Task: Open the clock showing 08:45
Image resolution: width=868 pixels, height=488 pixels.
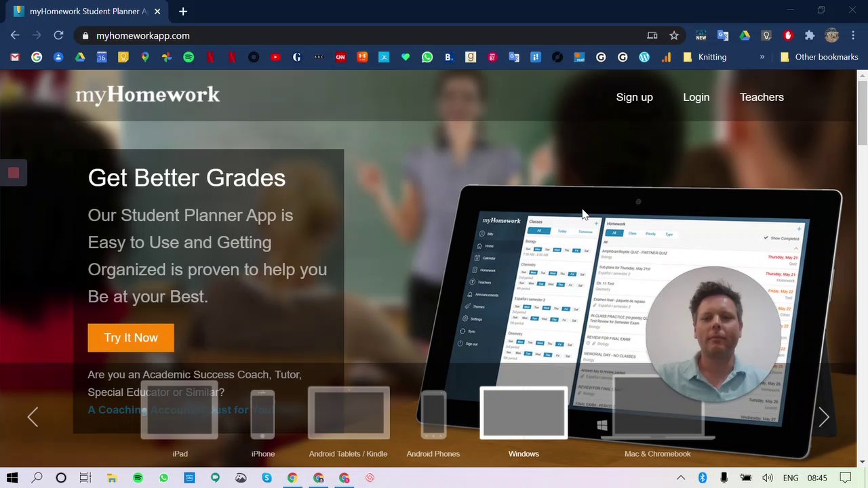Action: pos(817,478)
